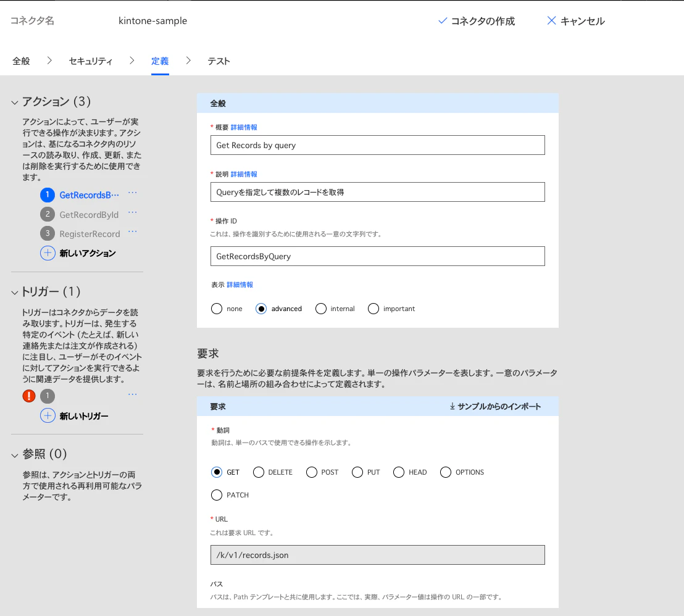Select the advanced visibility option
Viewport: 684px width, 616px height.
click(x=261, y=309)
